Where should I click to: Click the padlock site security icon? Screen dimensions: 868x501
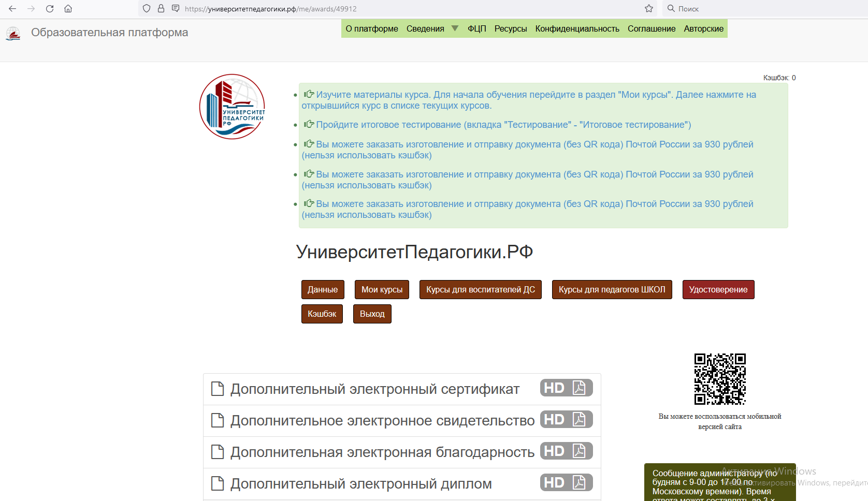[x=161, y=8]
